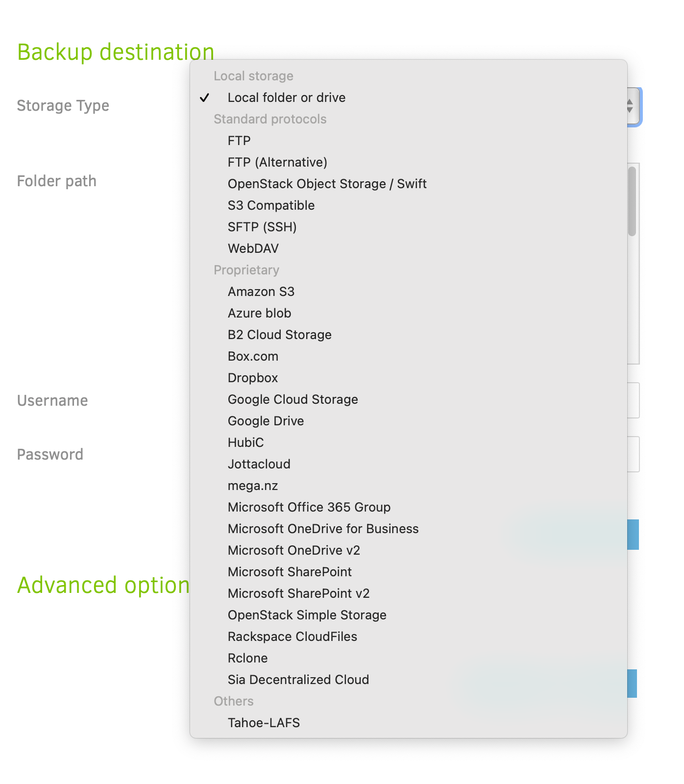The height and width of the screenshot is (784, 684).
Task: Click the Storage Type dropdown arrows
Action: 631,105
